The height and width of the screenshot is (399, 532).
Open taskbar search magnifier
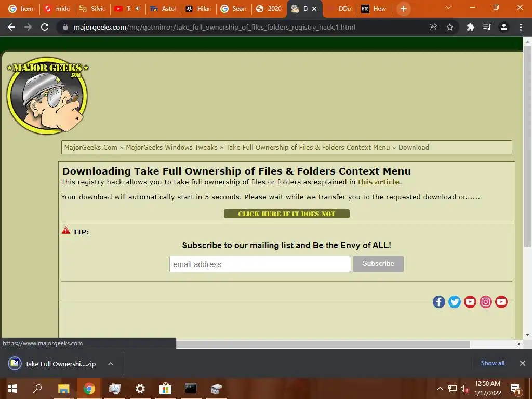click(x=37, y=389)
